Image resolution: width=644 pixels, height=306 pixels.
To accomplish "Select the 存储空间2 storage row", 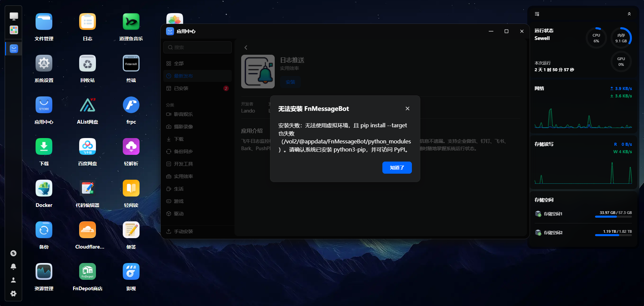I will tap(583, 233).
